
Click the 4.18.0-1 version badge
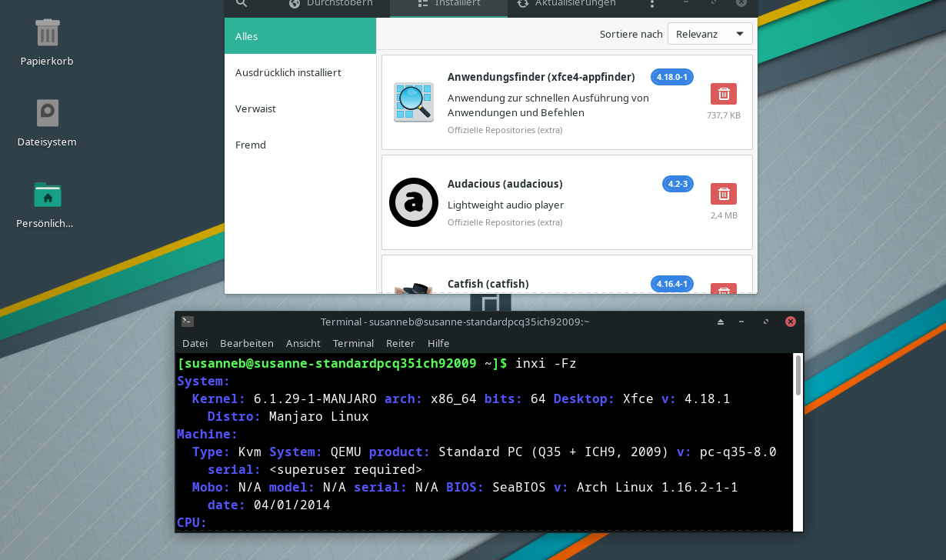pyautogui.click(x=672, y=77)
